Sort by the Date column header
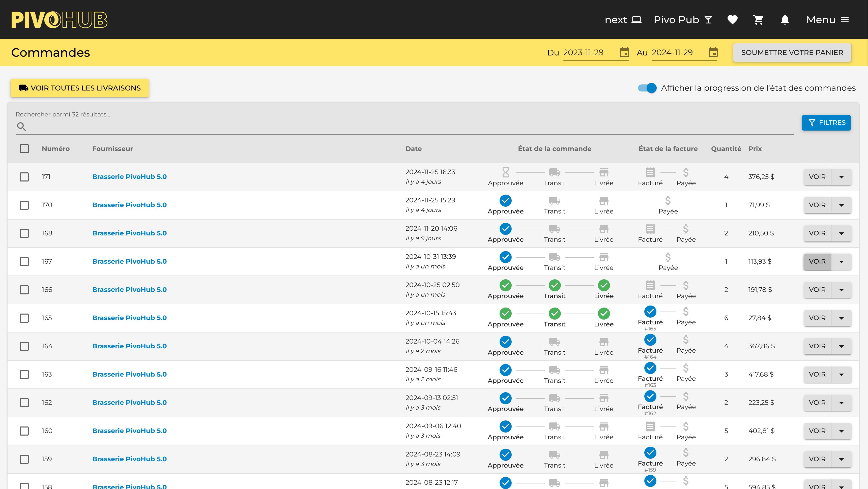Screen dimensions: 868x489 pyautogui.click(x=413, y=148)
